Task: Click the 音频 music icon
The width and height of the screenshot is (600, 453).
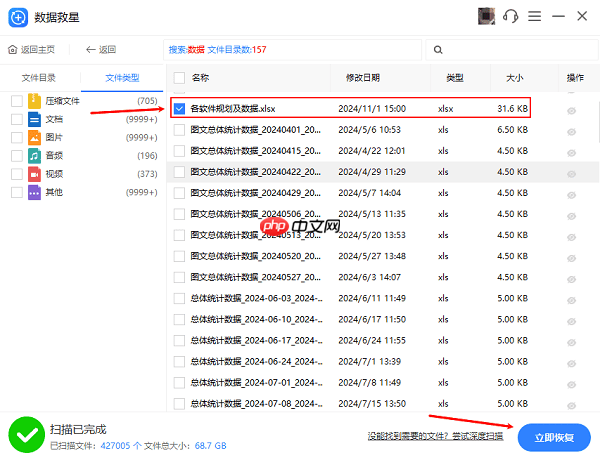Action: [34, 156]
